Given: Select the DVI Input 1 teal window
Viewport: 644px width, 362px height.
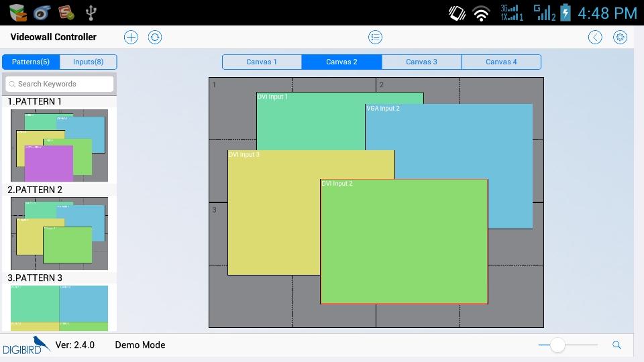Looking at the screenshot, I should (310, 121).
